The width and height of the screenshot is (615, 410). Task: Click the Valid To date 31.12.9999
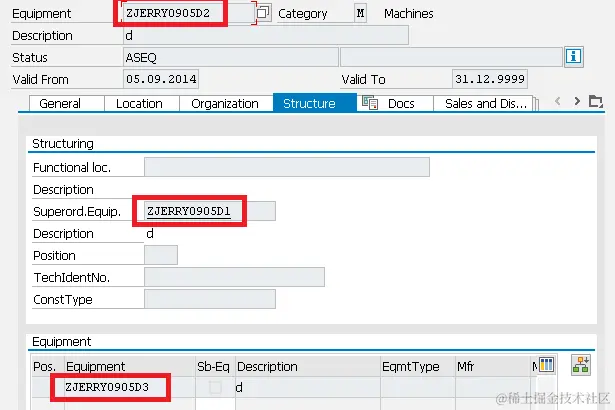[x=489, y=79]
